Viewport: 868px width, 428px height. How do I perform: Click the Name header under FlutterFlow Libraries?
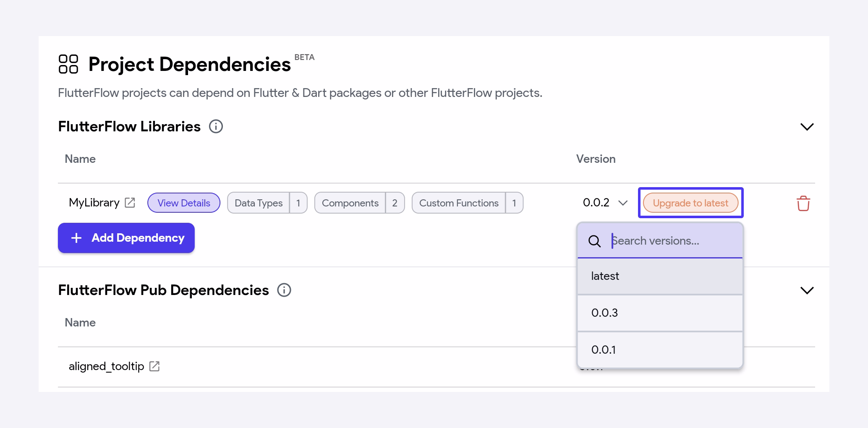tap(80, 159)
